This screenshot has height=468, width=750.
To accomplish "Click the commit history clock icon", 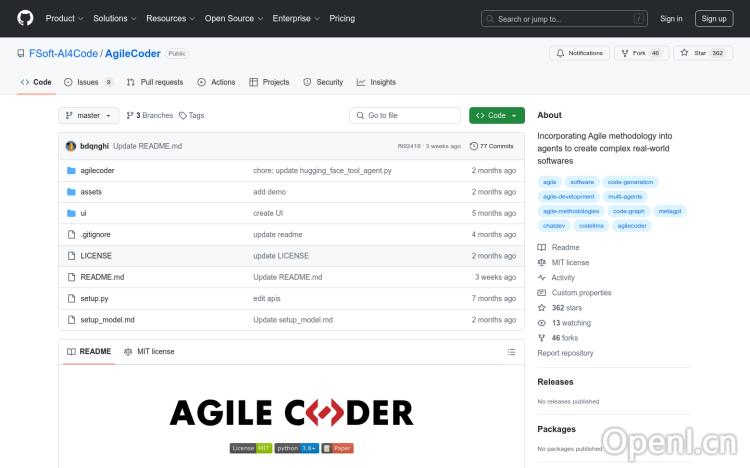I will [474, 146].
